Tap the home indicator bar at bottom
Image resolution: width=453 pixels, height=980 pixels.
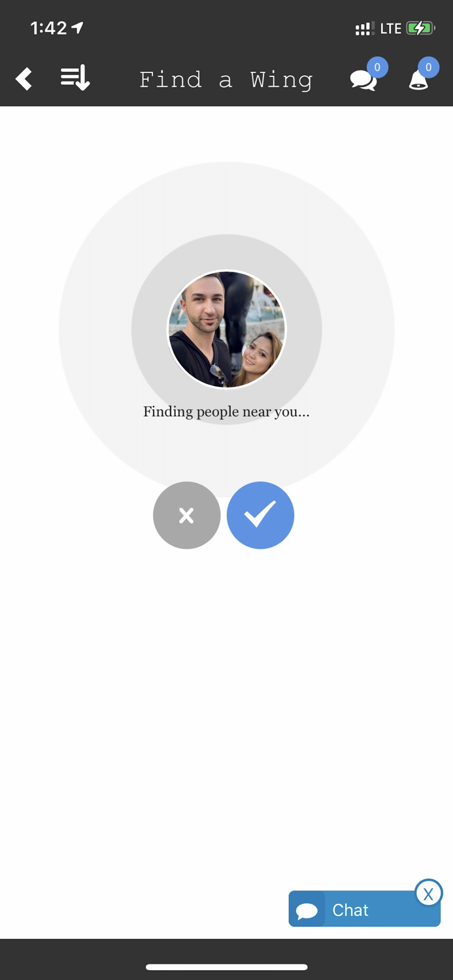click(x=226, y=967)
